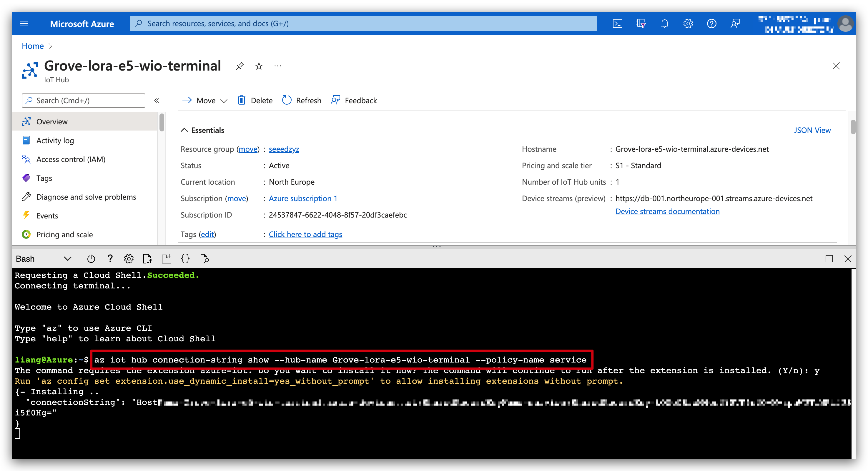Pin the IoT Hub to dashboard

(240, 66)
